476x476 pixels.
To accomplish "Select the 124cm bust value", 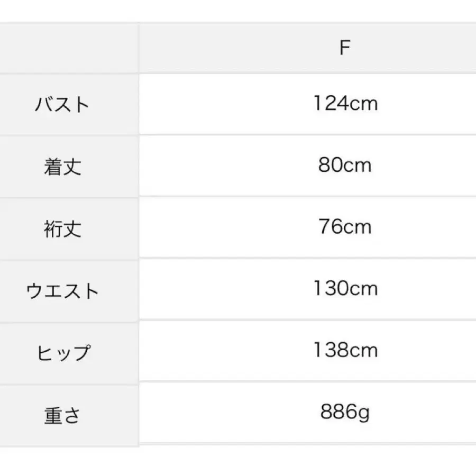I will [345, 103].
